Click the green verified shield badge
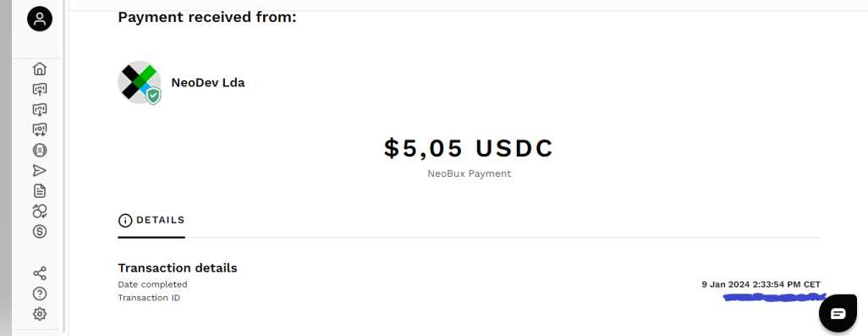This screenshot has height=336, width=868. coord(153,96)
